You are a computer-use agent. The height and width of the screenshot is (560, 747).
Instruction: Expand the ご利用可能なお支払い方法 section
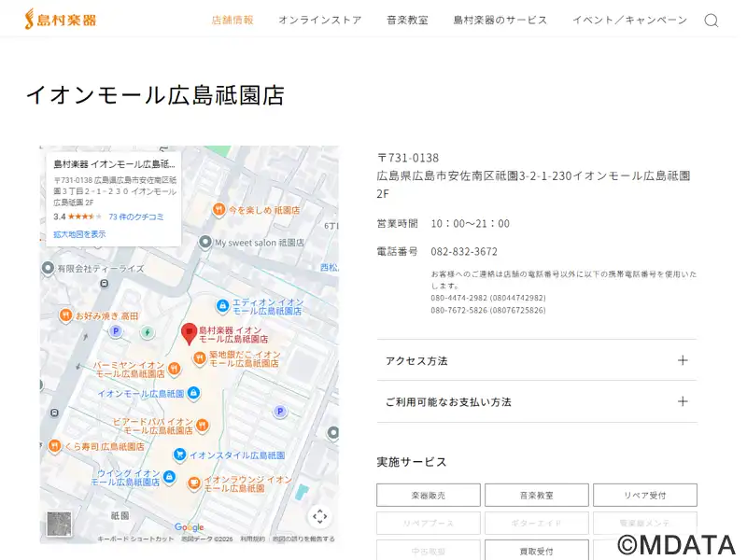coord(536,401)
